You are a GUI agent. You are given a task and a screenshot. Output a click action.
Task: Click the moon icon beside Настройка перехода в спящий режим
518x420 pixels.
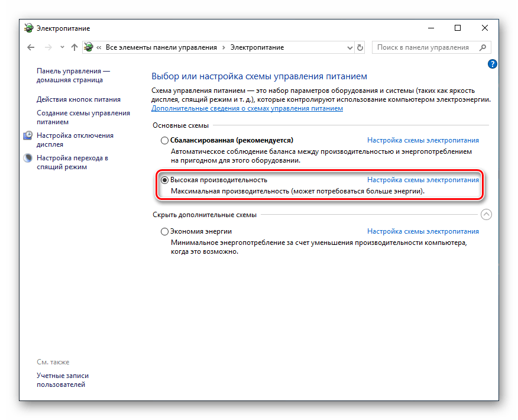pos(28,159)
